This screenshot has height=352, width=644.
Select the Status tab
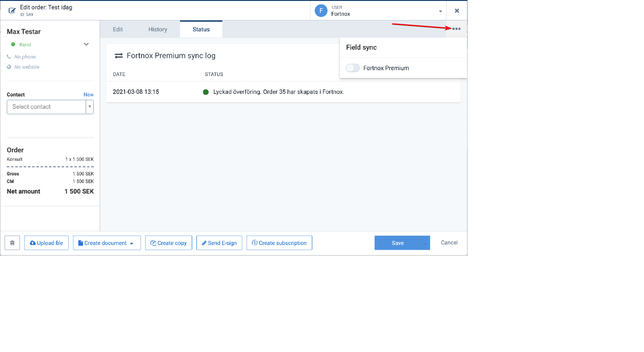coord(201,29)
